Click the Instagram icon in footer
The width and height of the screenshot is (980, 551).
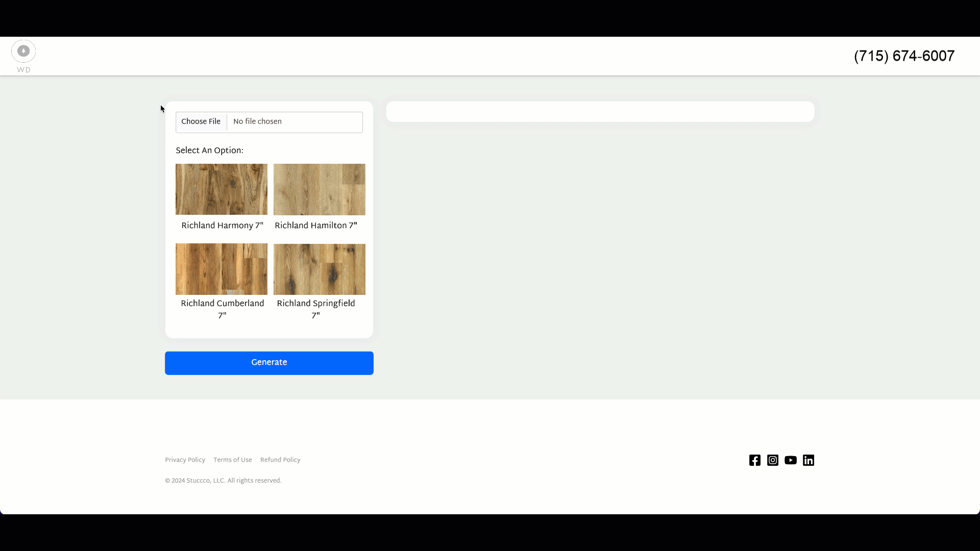pos(773,460)
